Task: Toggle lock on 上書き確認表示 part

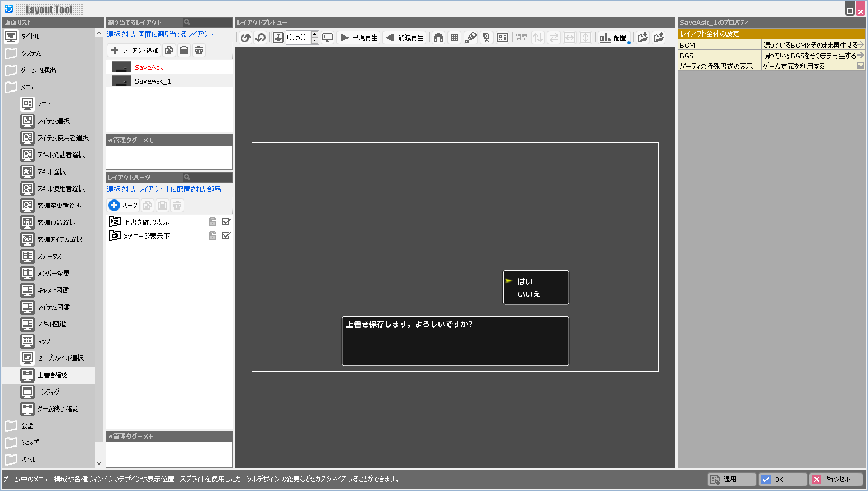Action: click(x=213, y=222)
